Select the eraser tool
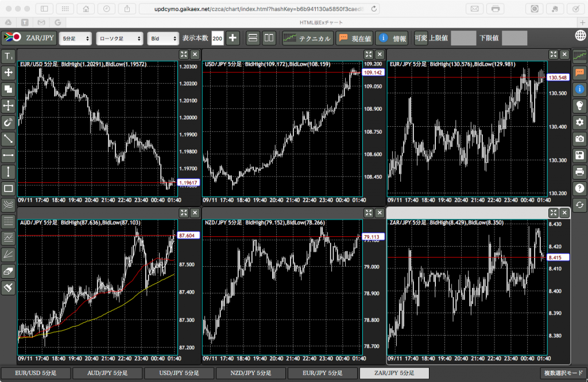588x382 pixels. click(x=9, y=271)
